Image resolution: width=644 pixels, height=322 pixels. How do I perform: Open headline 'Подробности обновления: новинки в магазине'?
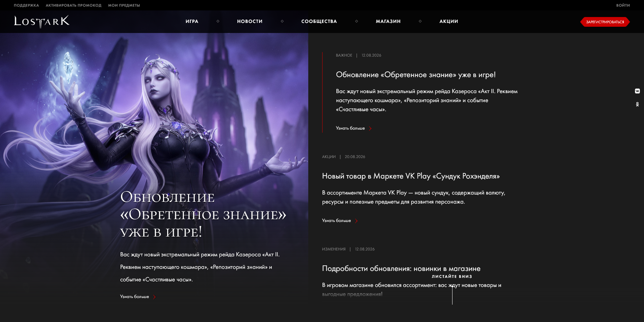[x=401, y=269]
